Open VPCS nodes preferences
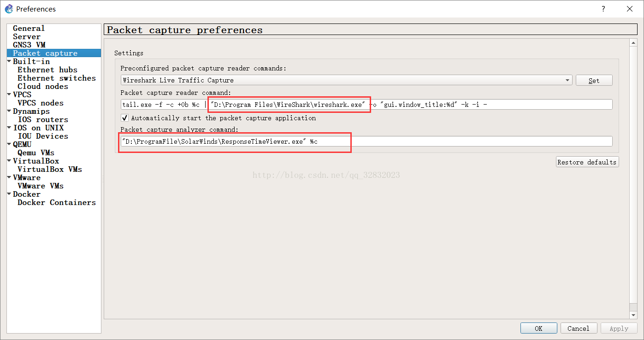644x340 pixels. pos(41,103)
